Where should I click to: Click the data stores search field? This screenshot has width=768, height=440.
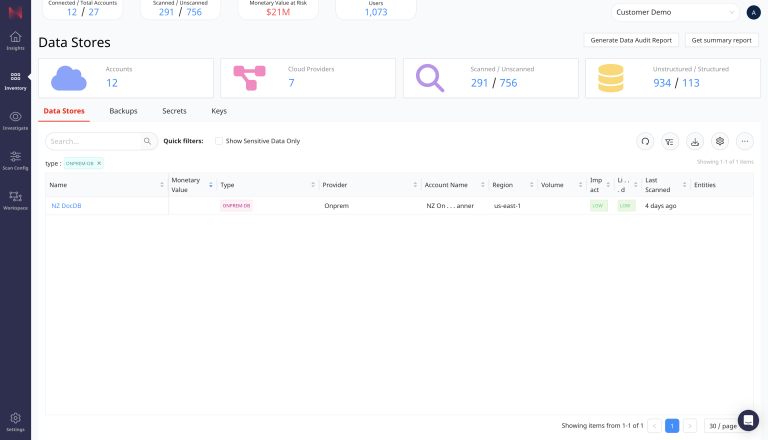pos(95,141)
